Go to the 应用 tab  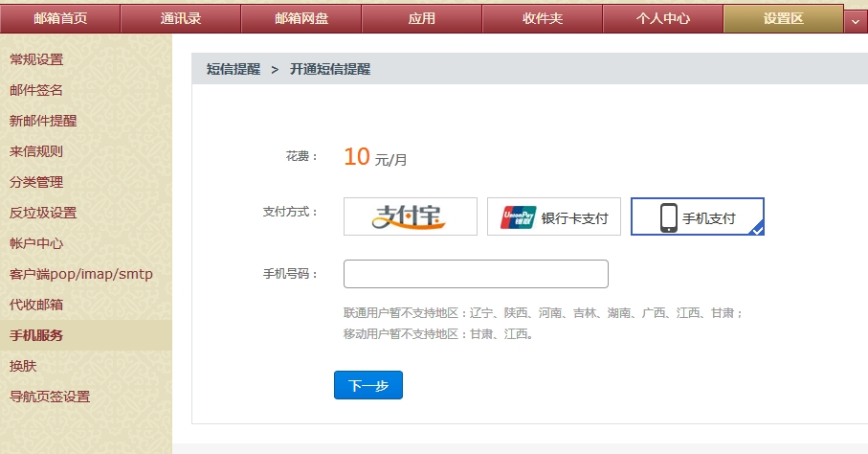pos(422,19)
